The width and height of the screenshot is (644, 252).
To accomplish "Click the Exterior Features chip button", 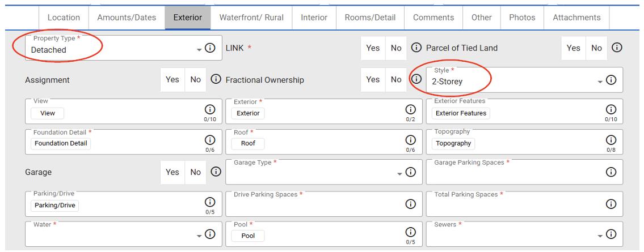I will coord(461,113).
